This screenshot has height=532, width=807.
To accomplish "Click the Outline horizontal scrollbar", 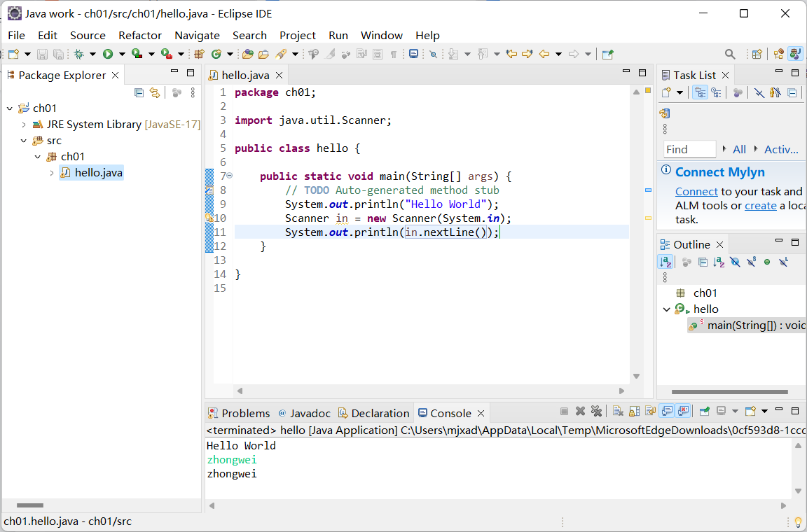I will click(x=730, y=392).
